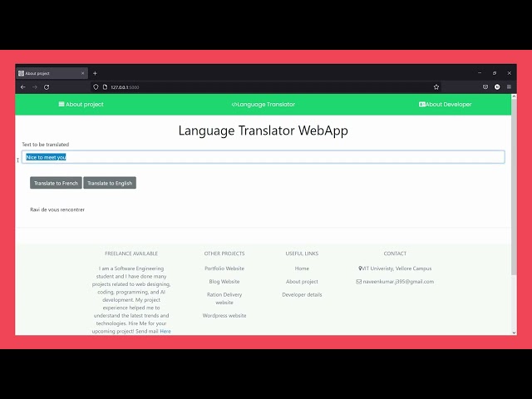The height and width of the screenshot is (399, 532).
Task: Open the shield tracking protection icon
Action: 96,87
